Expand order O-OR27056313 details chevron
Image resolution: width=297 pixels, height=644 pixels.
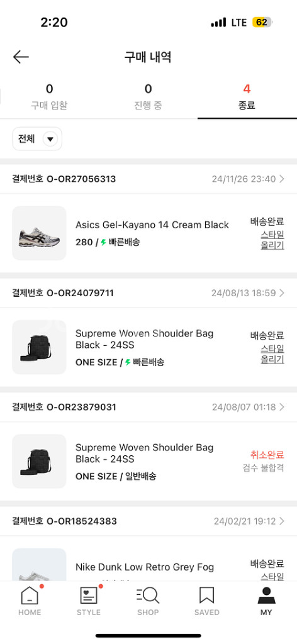[x=282, y=179]
